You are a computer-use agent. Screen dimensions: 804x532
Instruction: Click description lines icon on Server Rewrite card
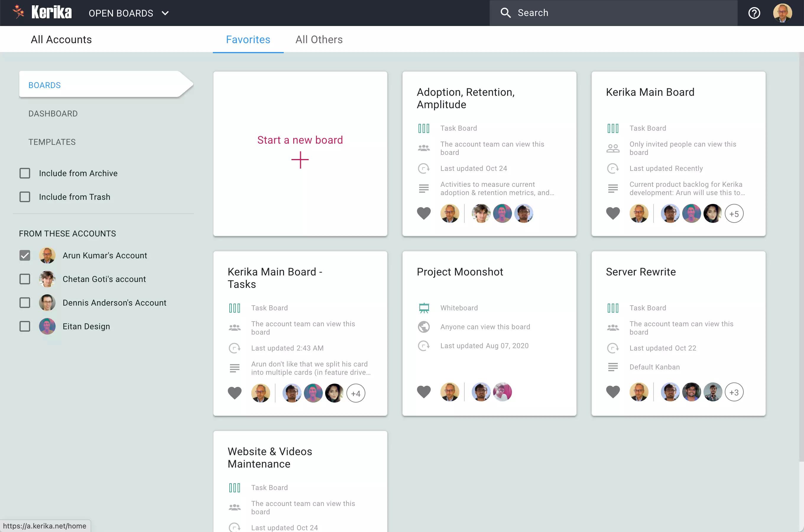point(613,367)
